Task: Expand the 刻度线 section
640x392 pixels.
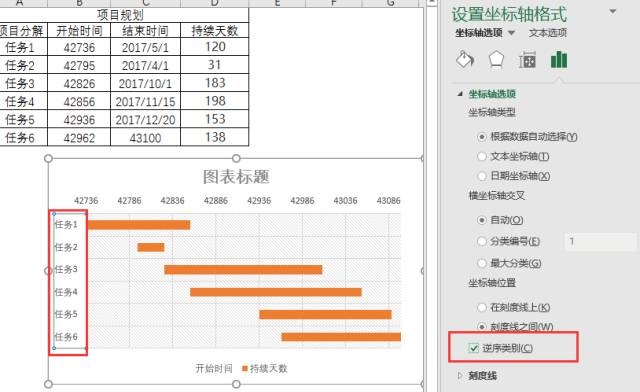Action: (x=460, y=375)
